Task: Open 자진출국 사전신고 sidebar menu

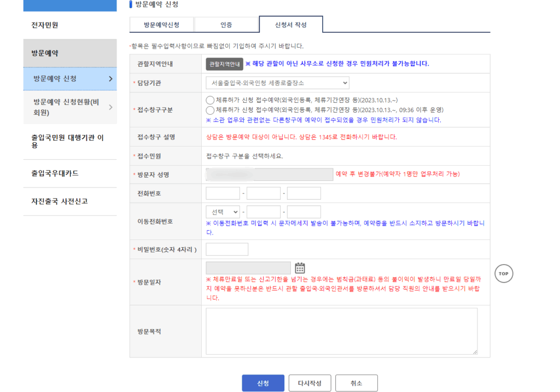Action: [x=60, y=201]
